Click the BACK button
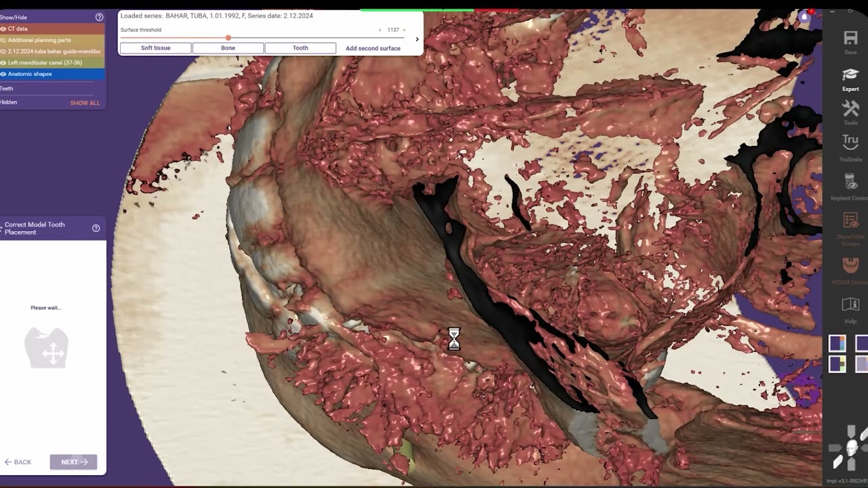The image size is (868, 488). click(18, 462)
